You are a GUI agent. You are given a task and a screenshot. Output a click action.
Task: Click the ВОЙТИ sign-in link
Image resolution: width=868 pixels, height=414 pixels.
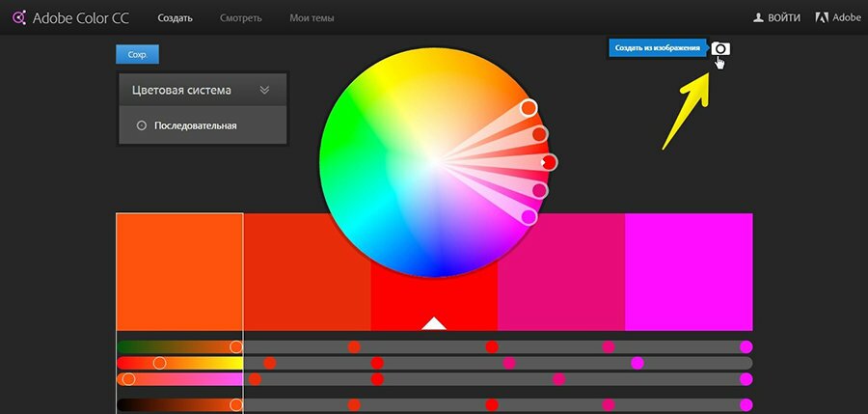click(x=783, y=17)
